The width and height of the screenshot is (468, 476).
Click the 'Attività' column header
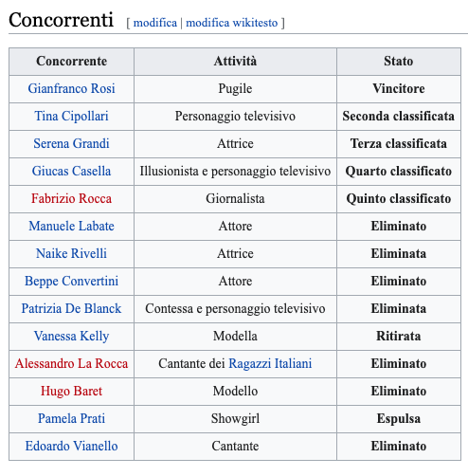click(235, 62)
